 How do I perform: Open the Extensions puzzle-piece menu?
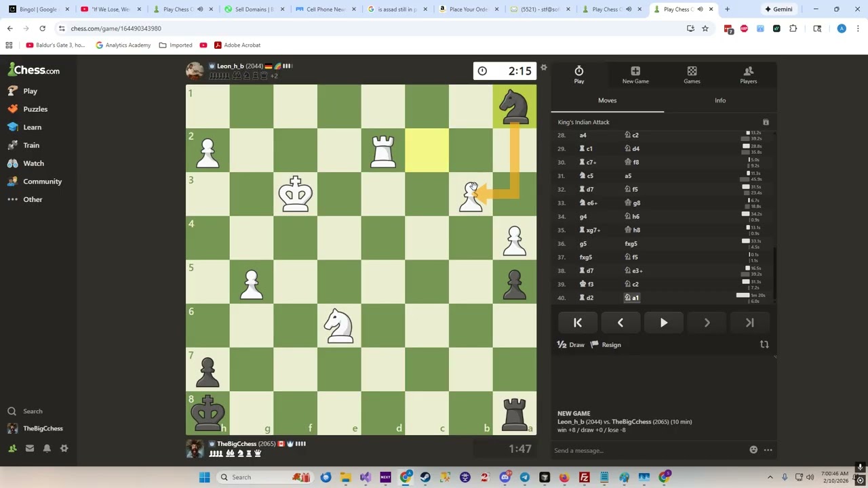[793, 28]
